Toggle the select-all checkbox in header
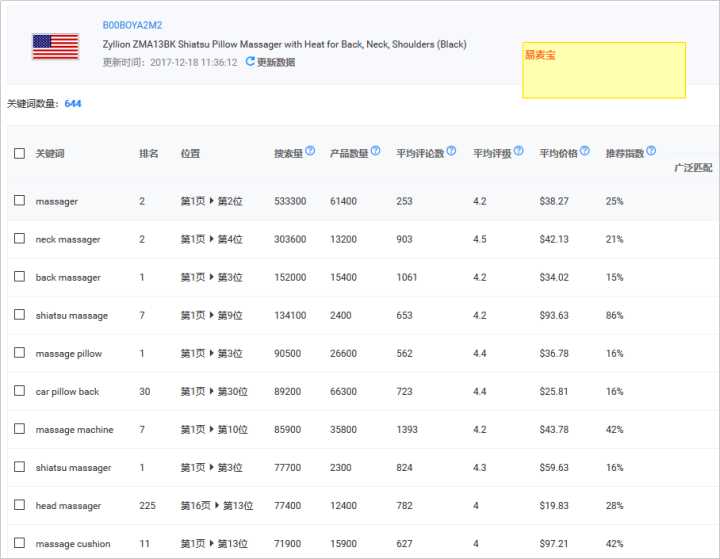Viewport: 720px width, 559px height. coord(20,153)
